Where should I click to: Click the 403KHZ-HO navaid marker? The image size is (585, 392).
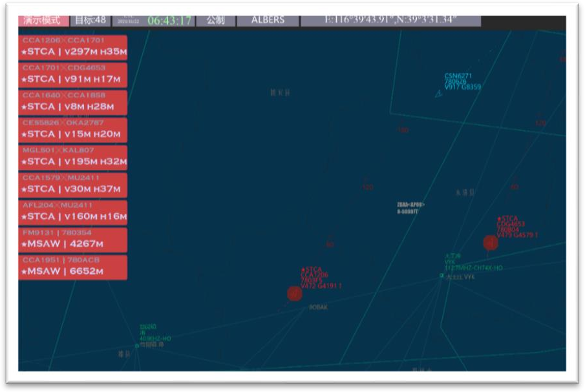pos(137,346)
